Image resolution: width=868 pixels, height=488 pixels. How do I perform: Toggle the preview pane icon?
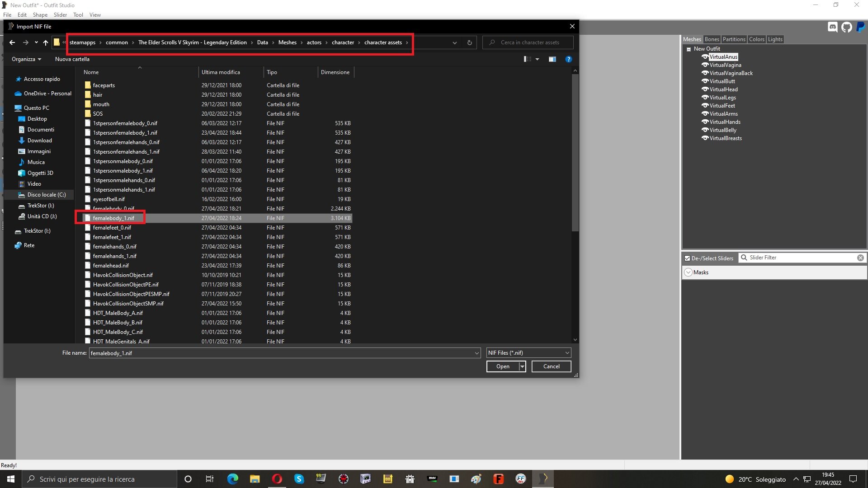[552, 59]
